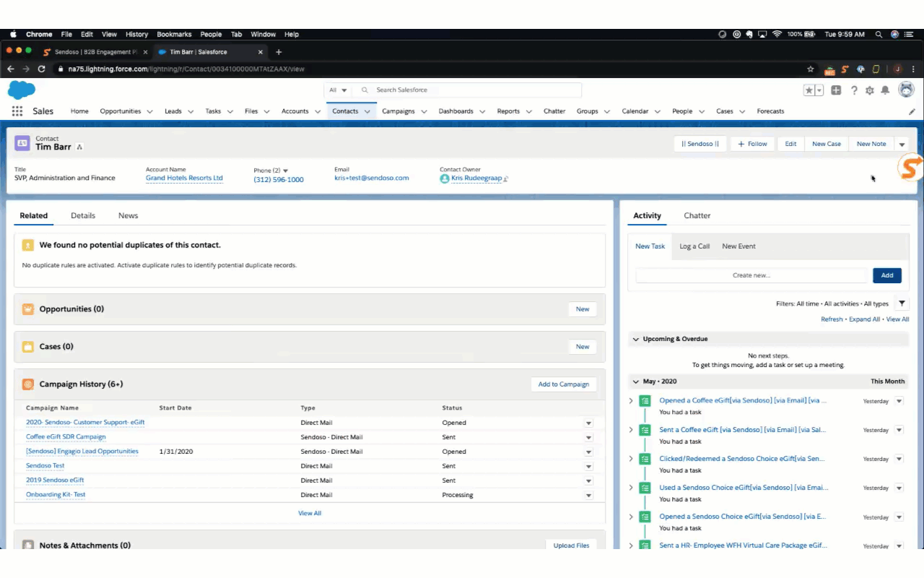924x578 pixels.
Task: Switch to the Details tab
Action: [x=82, y=215]
